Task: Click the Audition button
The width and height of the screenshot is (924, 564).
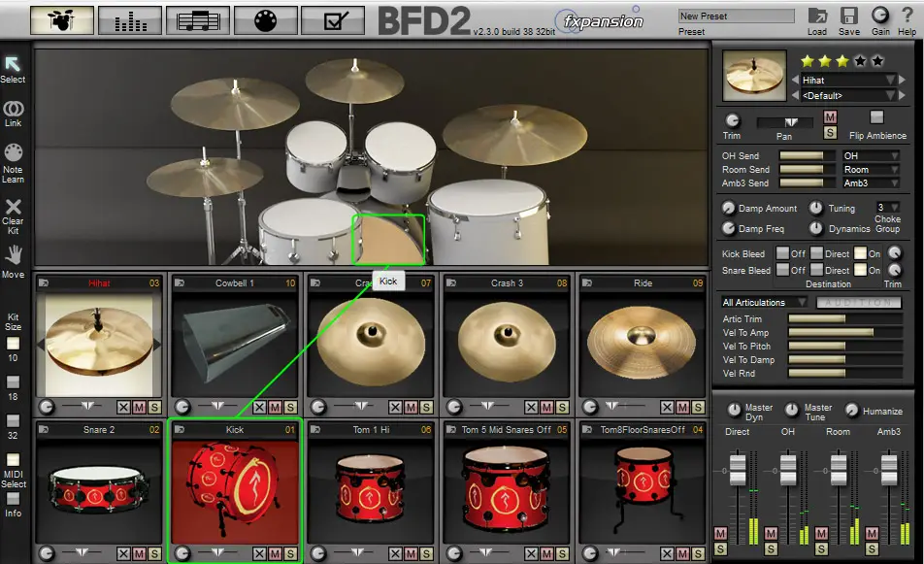Action: pos(859,302)
